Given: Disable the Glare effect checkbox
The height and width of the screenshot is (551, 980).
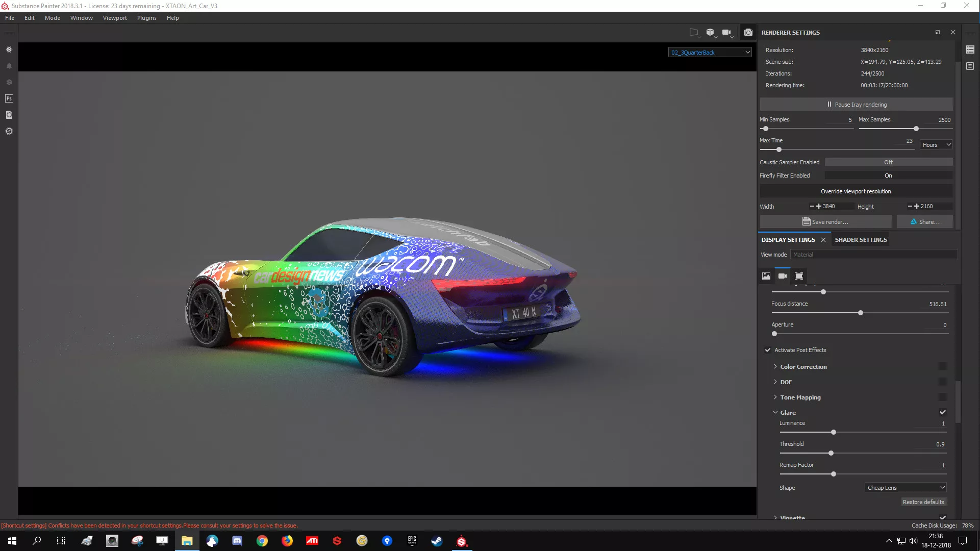Looking at the screenshot, I should 942,412.
